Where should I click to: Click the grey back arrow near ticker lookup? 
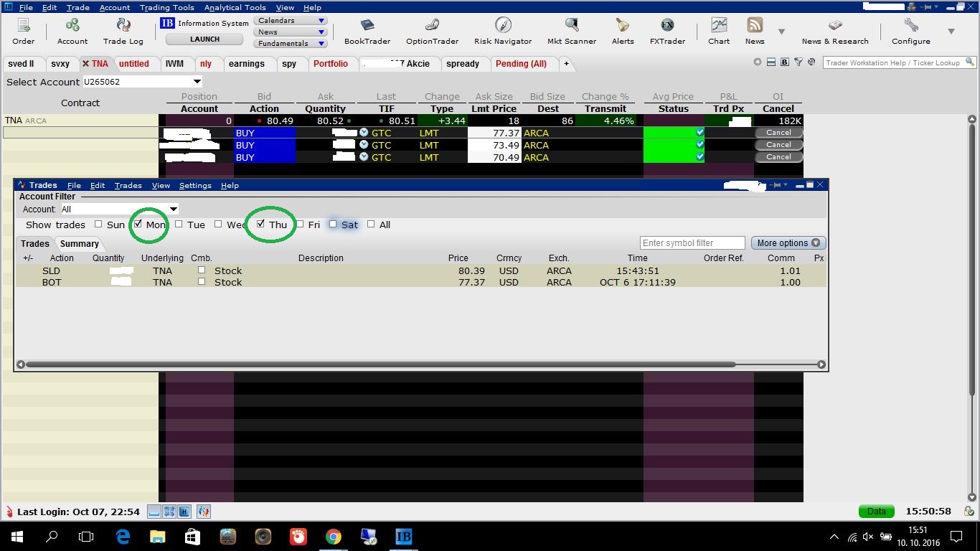pos(758,62)
